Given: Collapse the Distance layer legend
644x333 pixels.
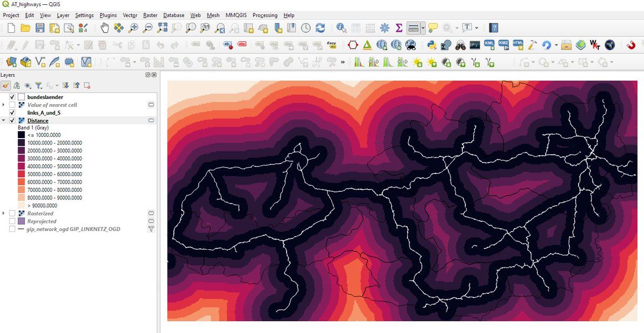Looking at the screenshot, I should tap(4, 121).
